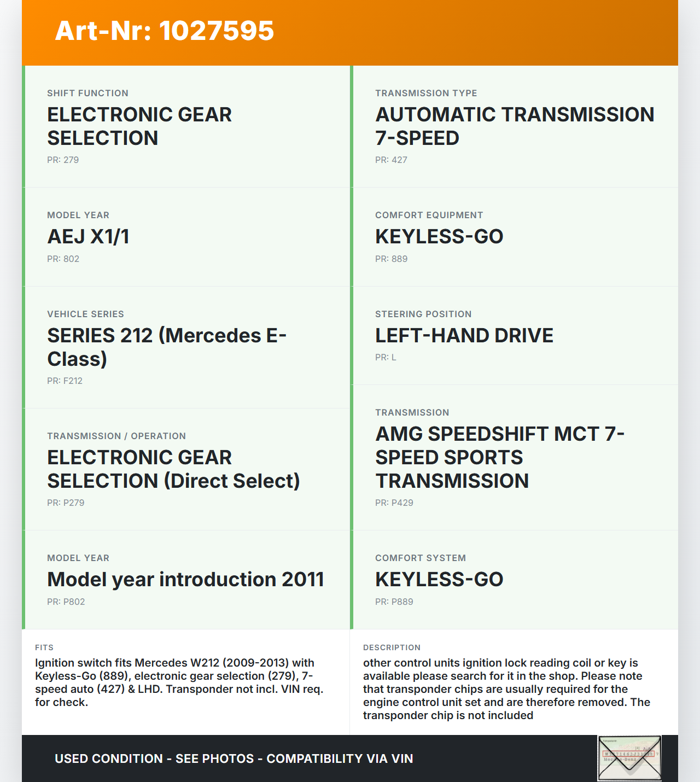Click the PR: P429 code label
The width and height of the screenshot is (700, 782).
click(394, 503)
